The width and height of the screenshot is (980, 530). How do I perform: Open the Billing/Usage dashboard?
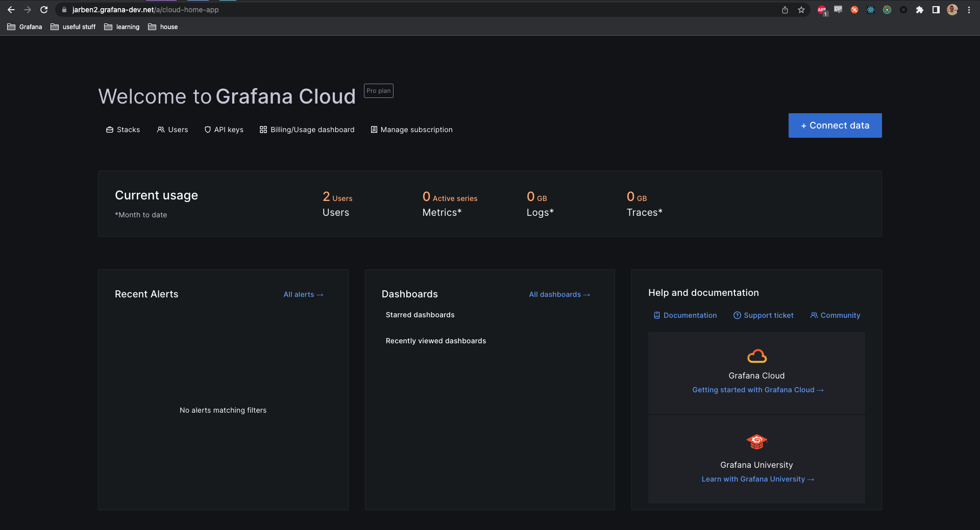[307, 130]
